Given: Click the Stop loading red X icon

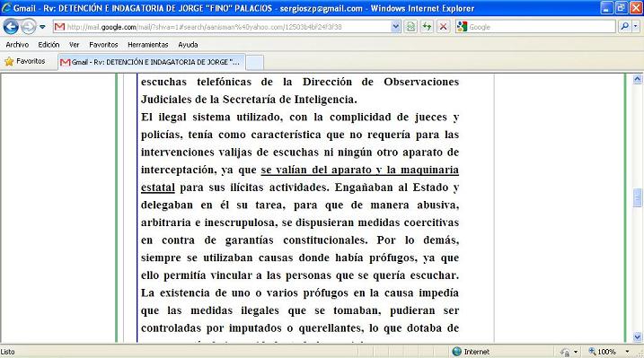Looking at the screenshot, I should (443, 27).
